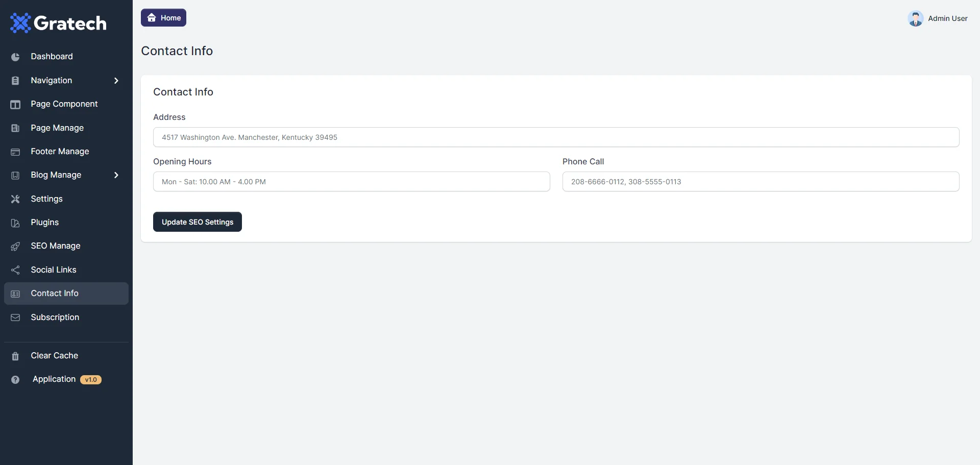Open the Footer Manage section

pyautogui.click(x=60, y=152)
